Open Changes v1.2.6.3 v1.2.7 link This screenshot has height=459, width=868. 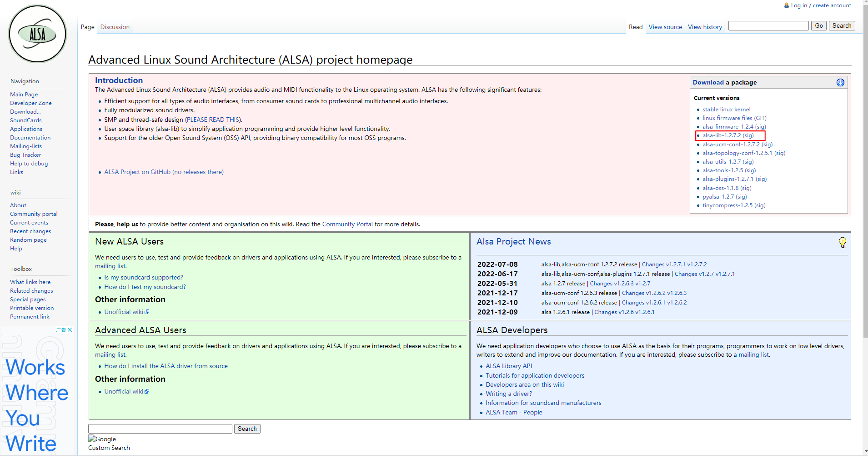click(620, 284)
